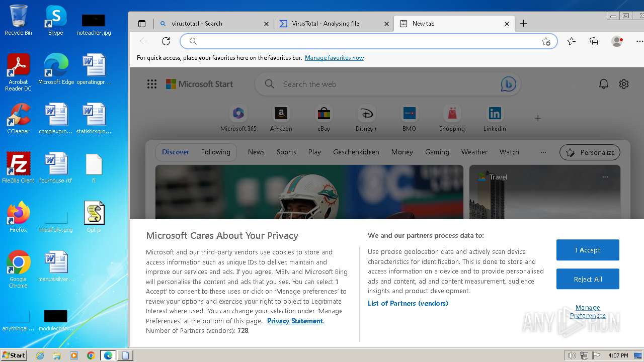Image resolution: width=644 pixels, height=362 pixels.
Task: Open the eBay quick link
Action: point(324,119)
